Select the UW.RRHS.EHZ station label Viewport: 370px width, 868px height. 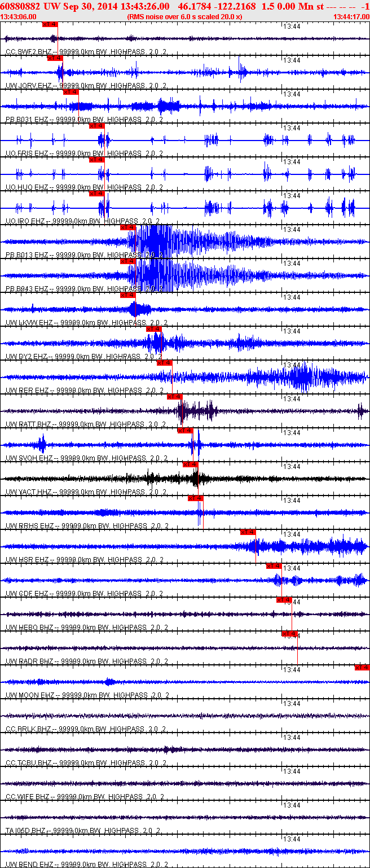coord(86,526)
